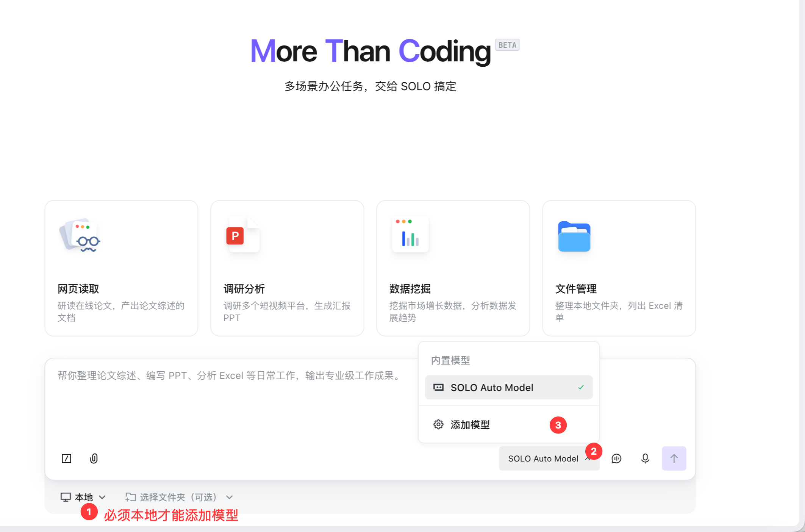Open the 调研分析 card
Image resolution: width=805 pixels, height=532 pixels.
(287, 268)
